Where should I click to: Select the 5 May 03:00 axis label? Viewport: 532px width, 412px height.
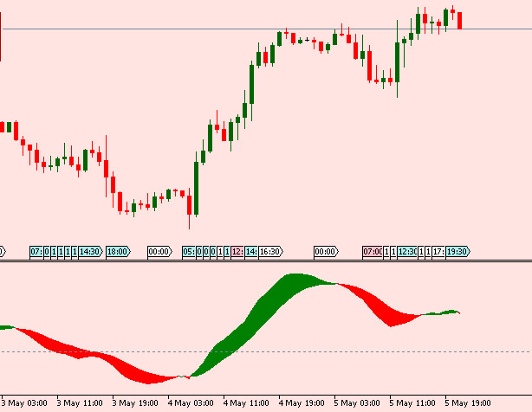tap(358, 403)
